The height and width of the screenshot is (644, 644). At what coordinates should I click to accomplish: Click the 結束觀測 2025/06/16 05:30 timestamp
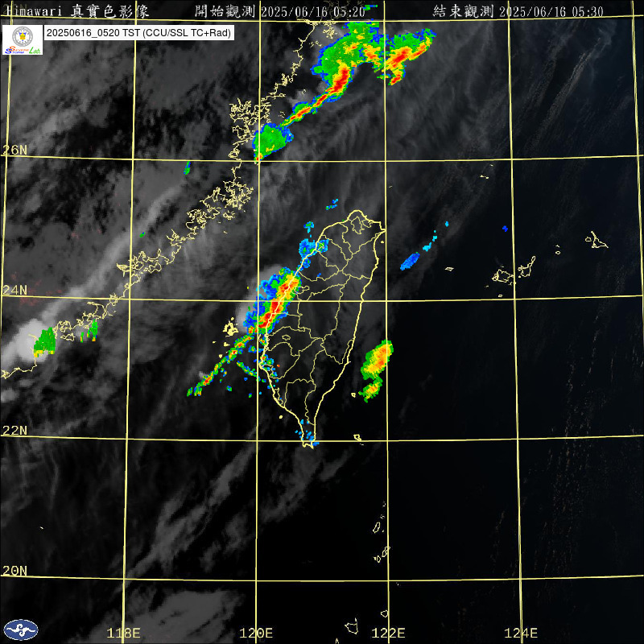pos(518,11)
